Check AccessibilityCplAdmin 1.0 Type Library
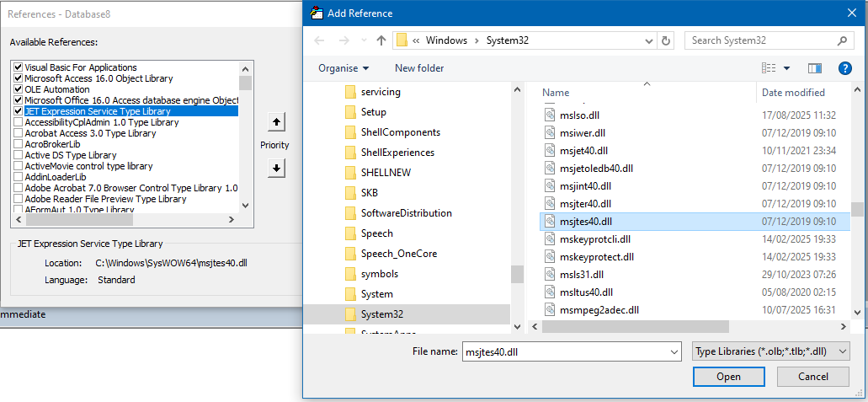 [19, 122]
